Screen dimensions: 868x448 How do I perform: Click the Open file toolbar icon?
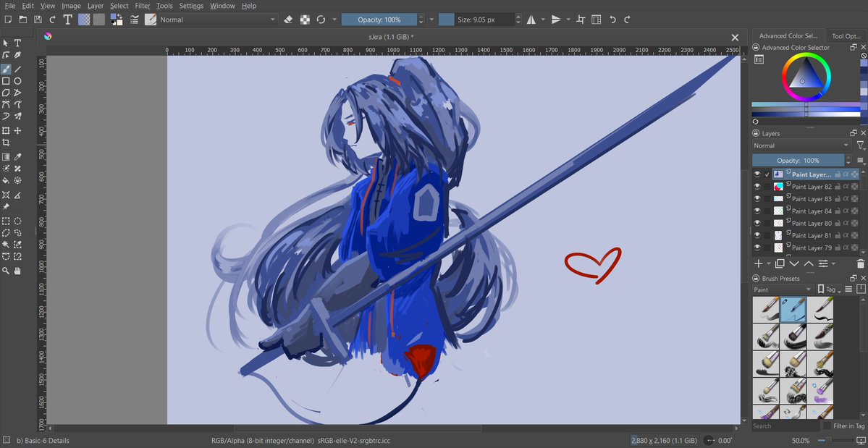(x=22, y=20)
